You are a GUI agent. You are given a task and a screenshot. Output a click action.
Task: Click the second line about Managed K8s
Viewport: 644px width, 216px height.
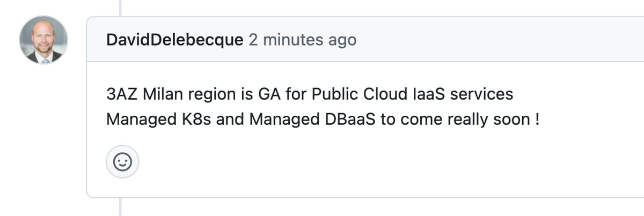[x=322, y=119]
